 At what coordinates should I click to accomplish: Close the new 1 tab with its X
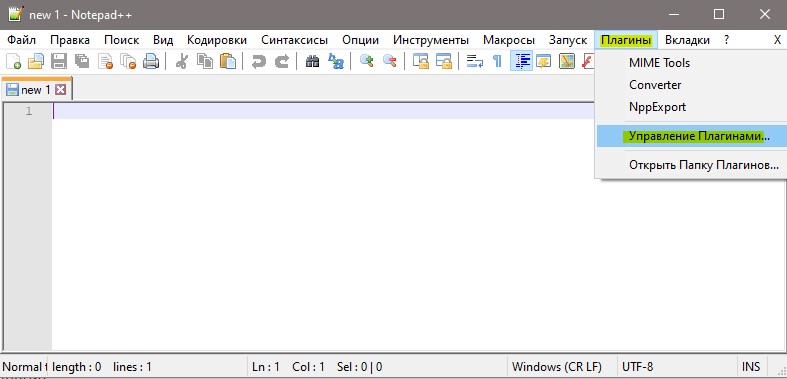pos(61,90)
